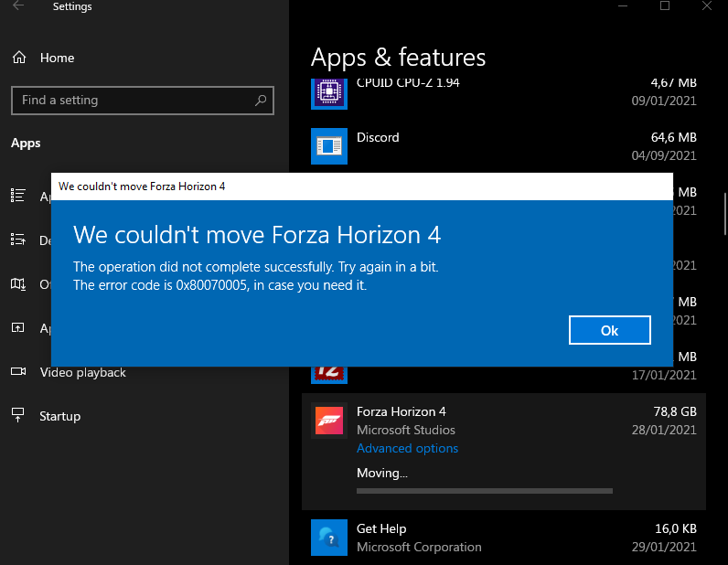
Task: Click the 29/01/2021 Get Help date
Action: (x=664, y=547)
